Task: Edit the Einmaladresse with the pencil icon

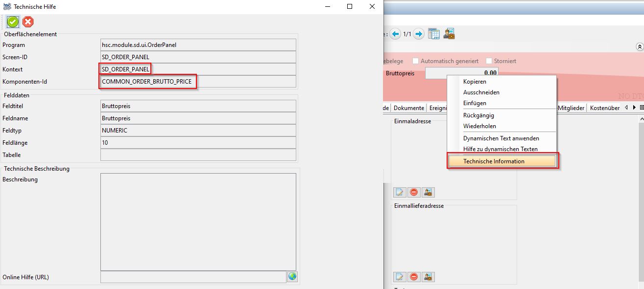Action: tap(400, 192)
